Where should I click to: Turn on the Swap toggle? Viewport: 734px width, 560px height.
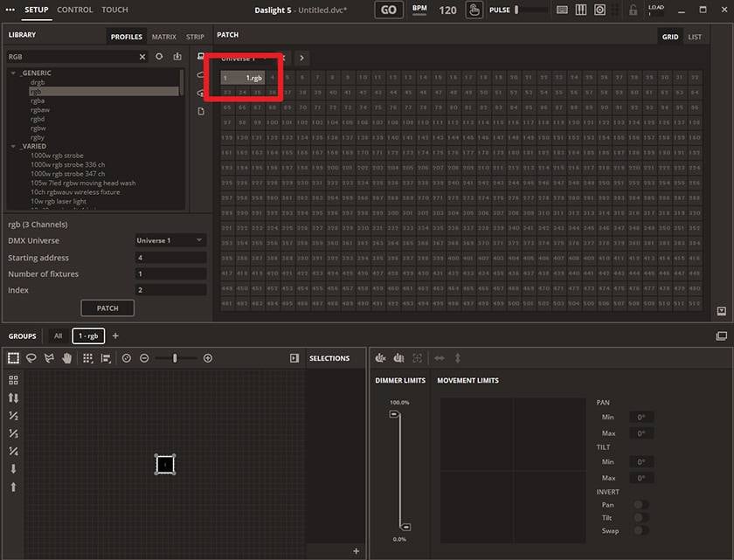(x=641, y=530)
